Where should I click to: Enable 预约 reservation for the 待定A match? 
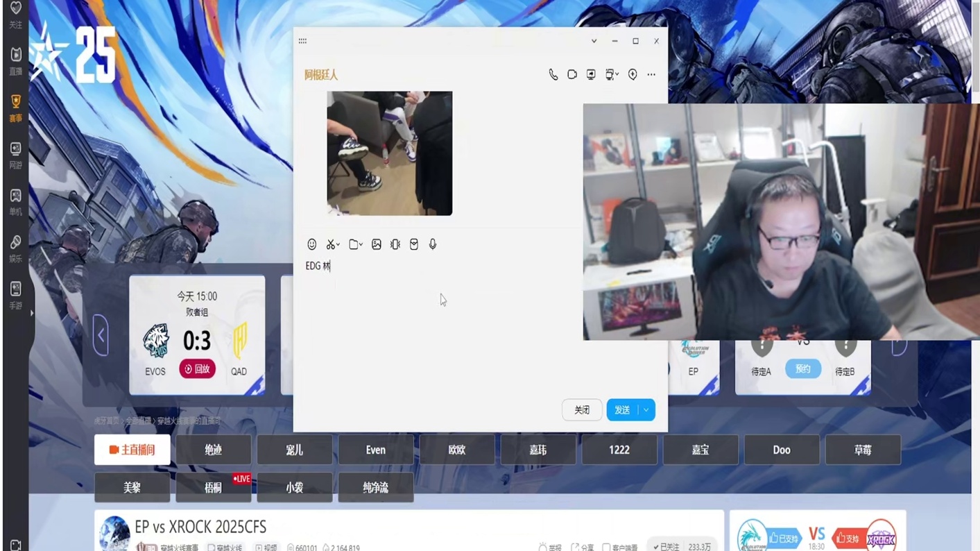[802, 368]
